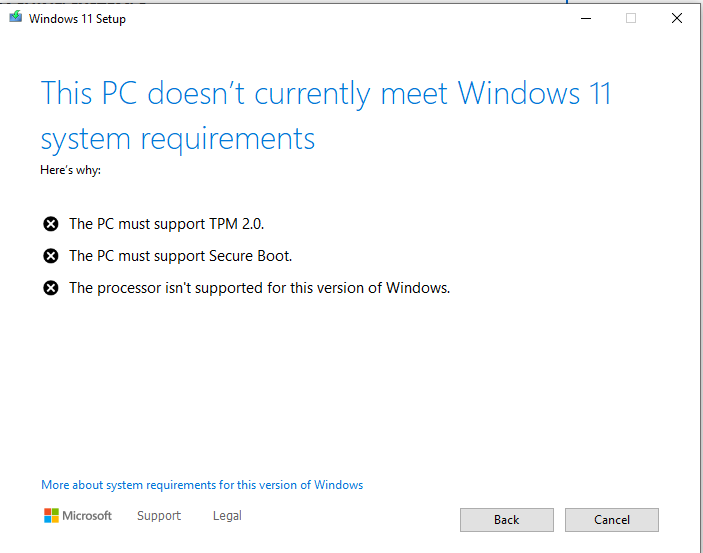Click the X icon beside TPM 2.0

(51, 223)
